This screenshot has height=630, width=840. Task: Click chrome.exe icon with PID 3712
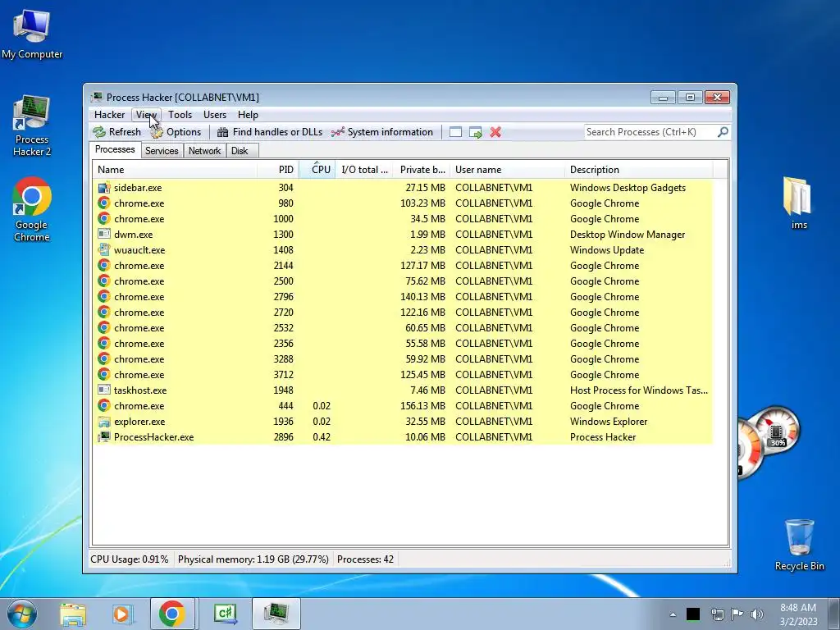(104, 374)
